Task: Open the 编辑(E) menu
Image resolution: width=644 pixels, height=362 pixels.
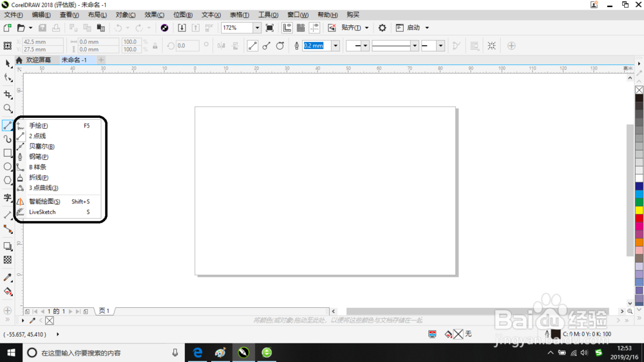Action: click(x=41, y=15)
